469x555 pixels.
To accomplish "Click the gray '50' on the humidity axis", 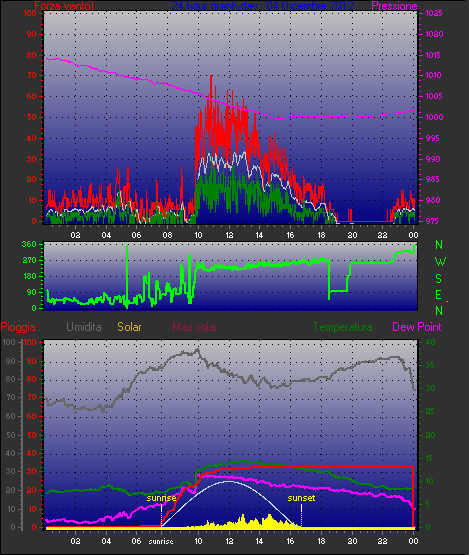I will point(11,435).
